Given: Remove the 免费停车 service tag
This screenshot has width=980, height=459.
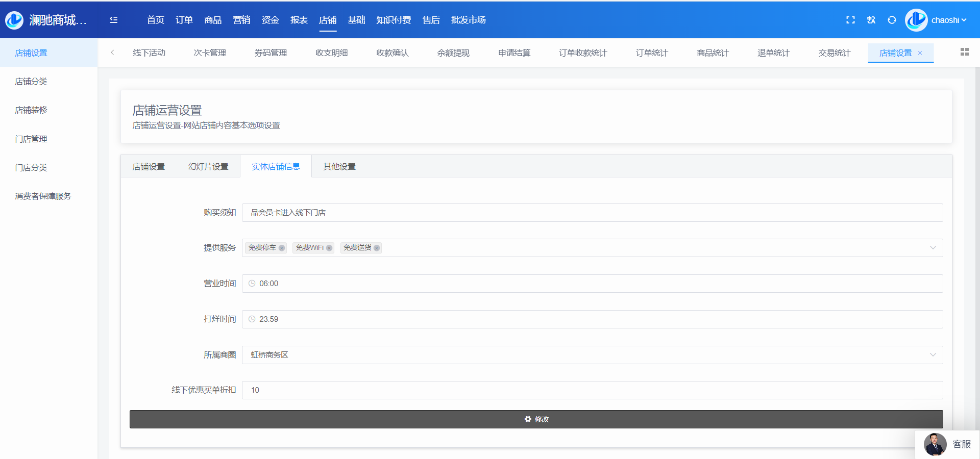Looking at the screenshot, I should click(x=282, y=248).
